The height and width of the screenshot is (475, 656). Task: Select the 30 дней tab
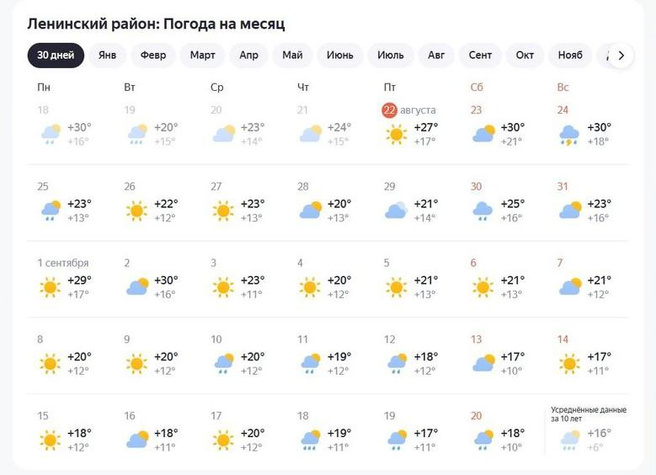(55, 55)
